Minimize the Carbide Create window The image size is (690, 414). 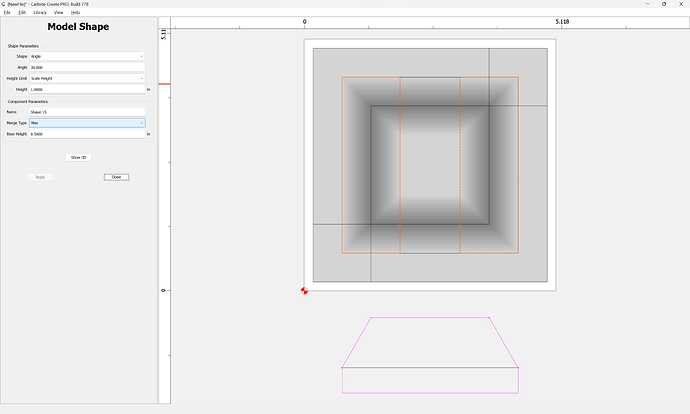648,4
